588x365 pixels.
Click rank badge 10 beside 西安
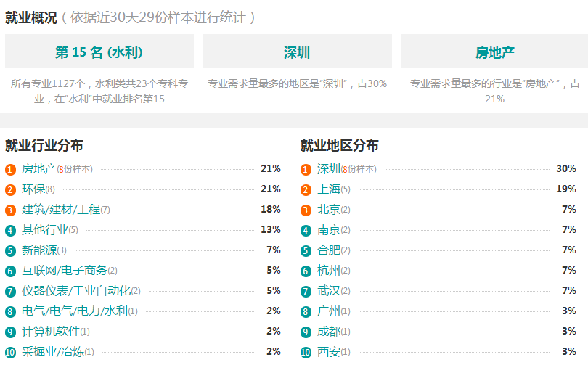306,352
